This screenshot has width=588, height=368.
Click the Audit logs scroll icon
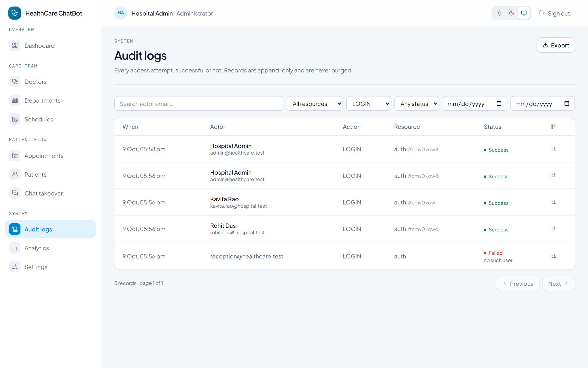15,229
